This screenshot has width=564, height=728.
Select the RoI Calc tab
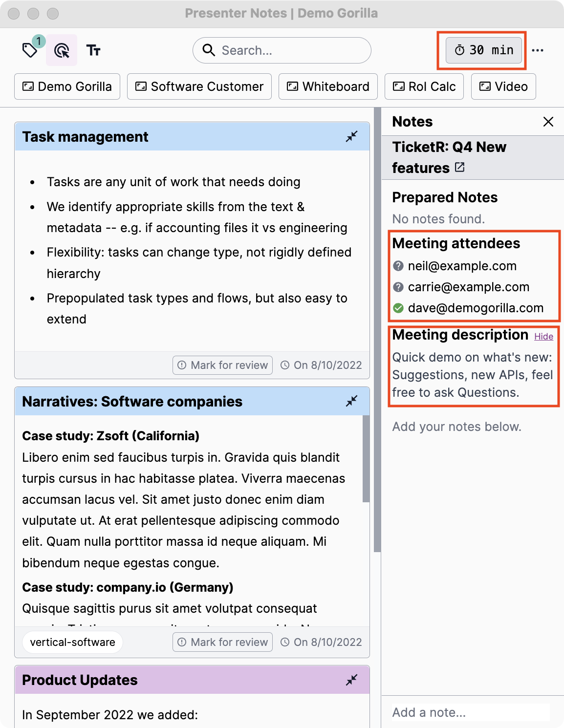(x=424, y=86)
